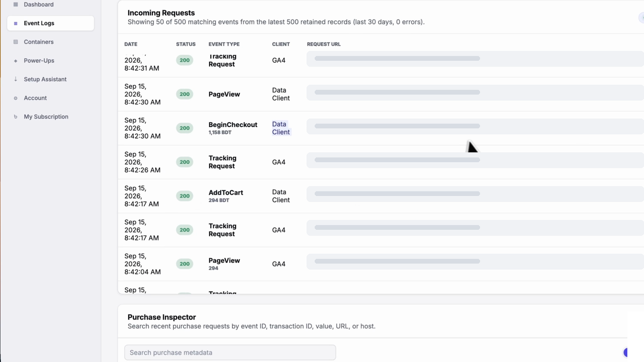Open Account settings link
Screen dimensions: 644x362
coord(35,98)
